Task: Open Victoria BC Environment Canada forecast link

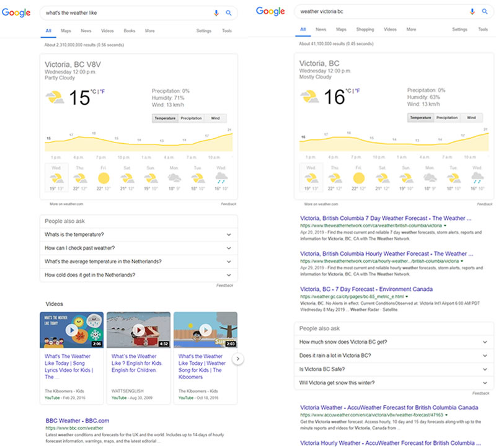Action: (x=366, y=289)
